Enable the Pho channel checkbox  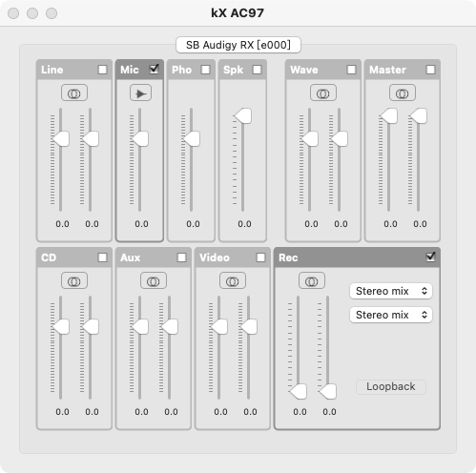[205, 70]
